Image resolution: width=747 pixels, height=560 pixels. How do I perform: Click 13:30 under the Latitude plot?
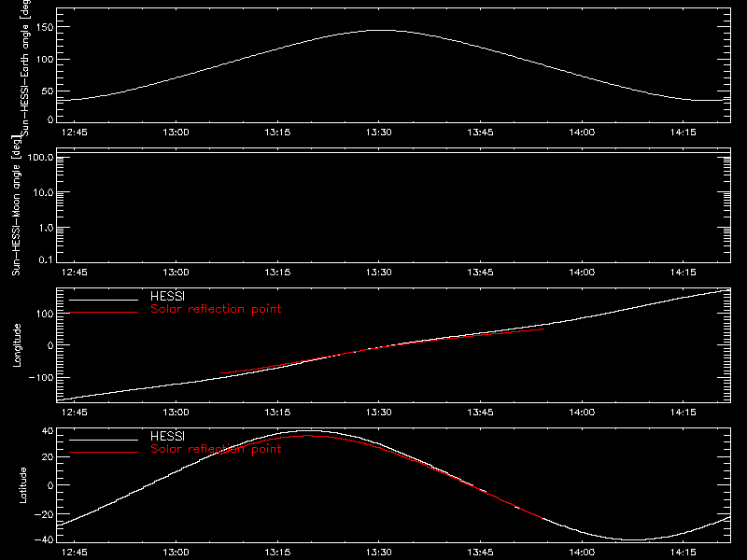[379, 552]
